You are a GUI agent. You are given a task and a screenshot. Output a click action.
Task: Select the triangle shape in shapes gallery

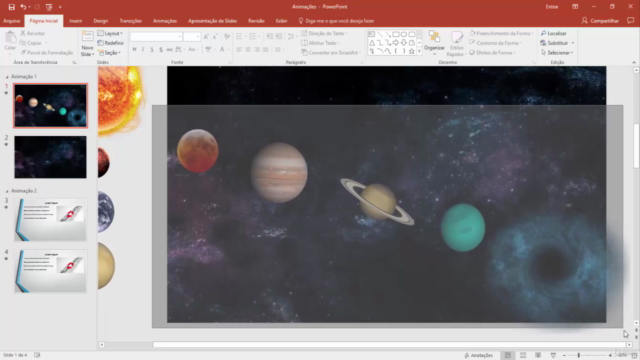tap(371, 43)
